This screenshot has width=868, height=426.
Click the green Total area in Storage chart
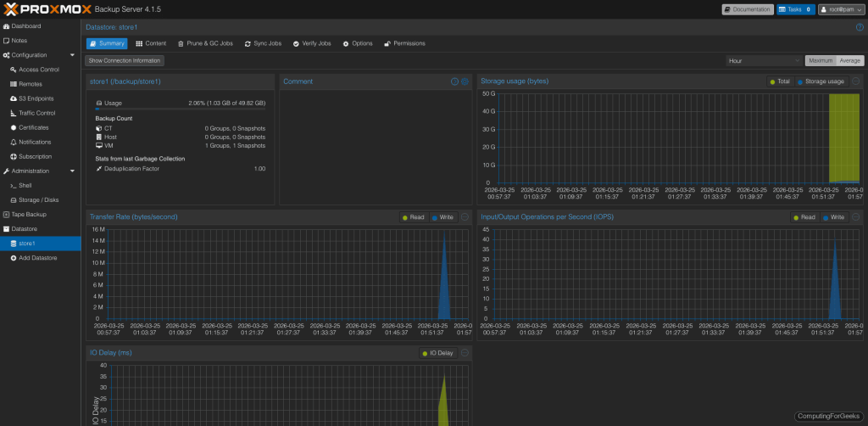pos(844,137)
